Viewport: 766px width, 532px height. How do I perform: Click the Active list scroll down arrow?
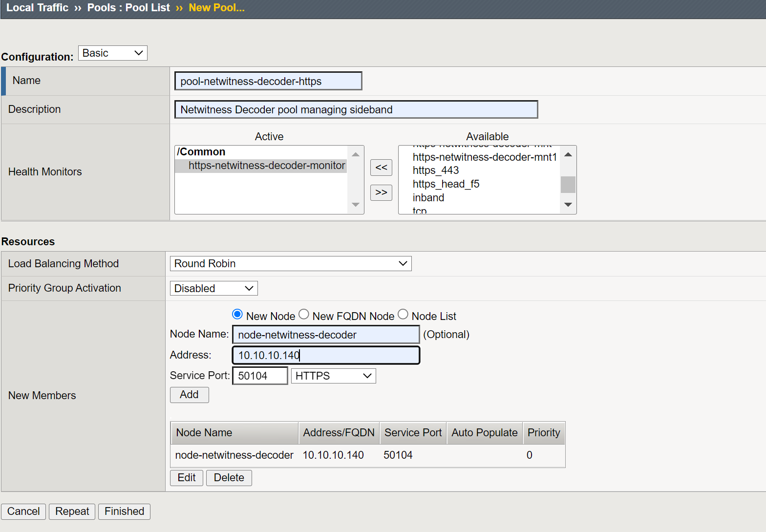pos(355,205)
